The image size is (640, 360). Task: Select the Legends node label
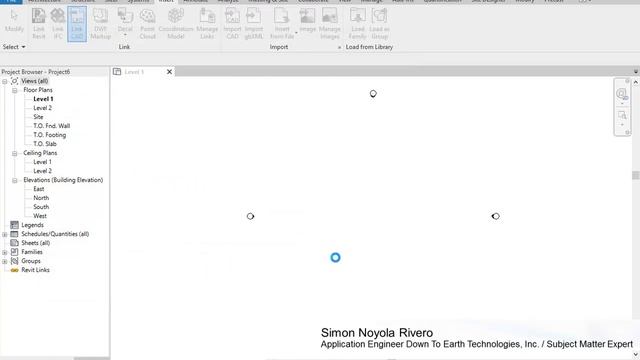[32, 225]
